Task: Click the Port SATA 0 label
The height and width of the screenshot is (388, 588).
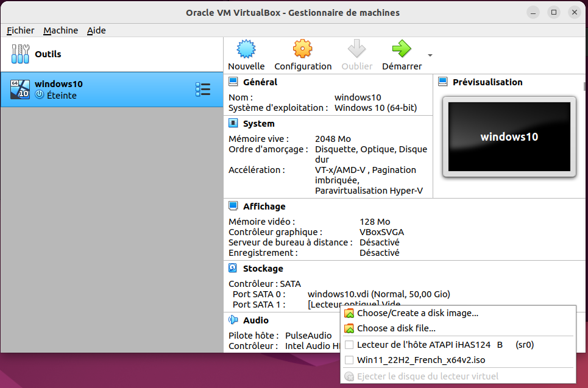Action: [259, 294]
